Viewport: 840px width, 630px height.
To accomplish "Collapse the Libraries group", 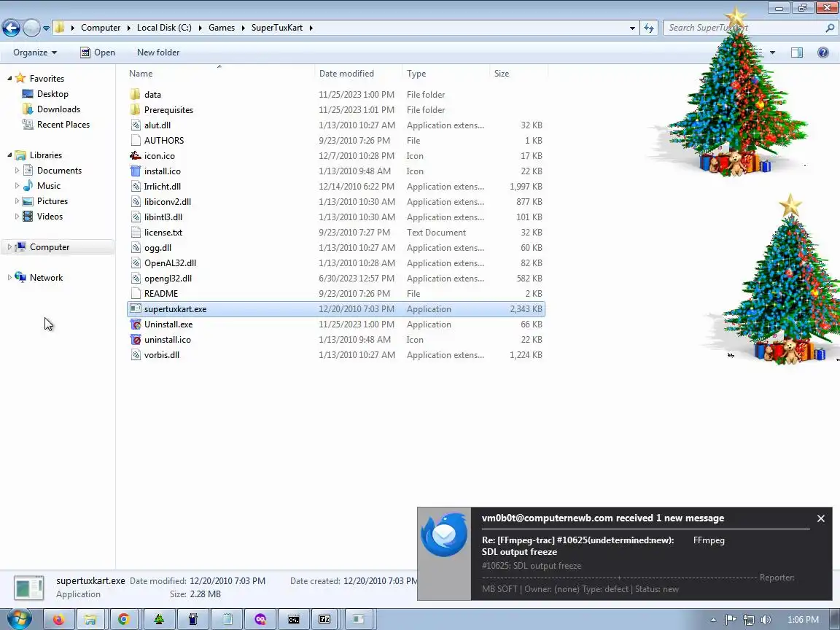I will (9, 155).
